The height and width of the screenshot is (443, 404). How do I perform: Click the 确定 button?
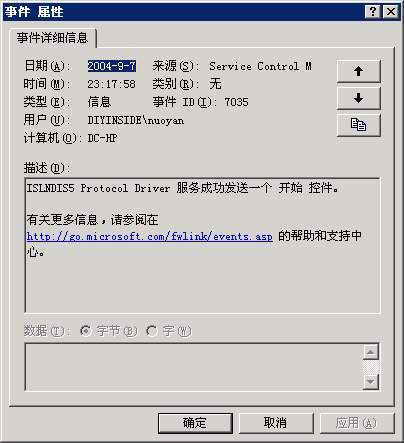click(x=195, y=423)
